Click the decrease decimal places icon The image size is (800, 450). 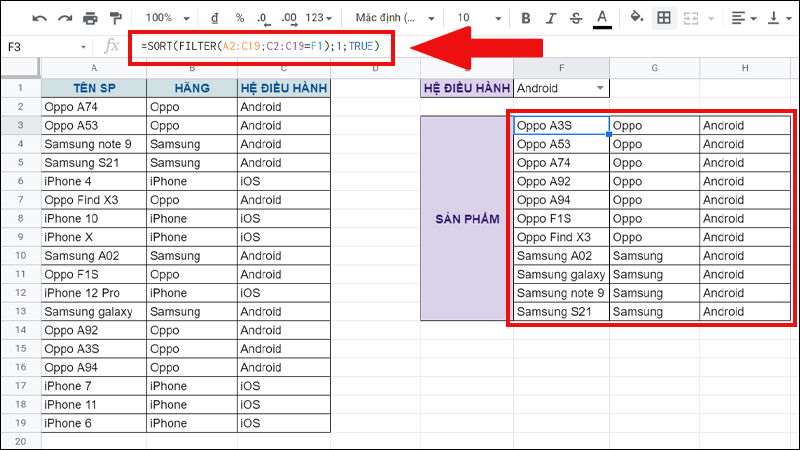coord(263,18)
